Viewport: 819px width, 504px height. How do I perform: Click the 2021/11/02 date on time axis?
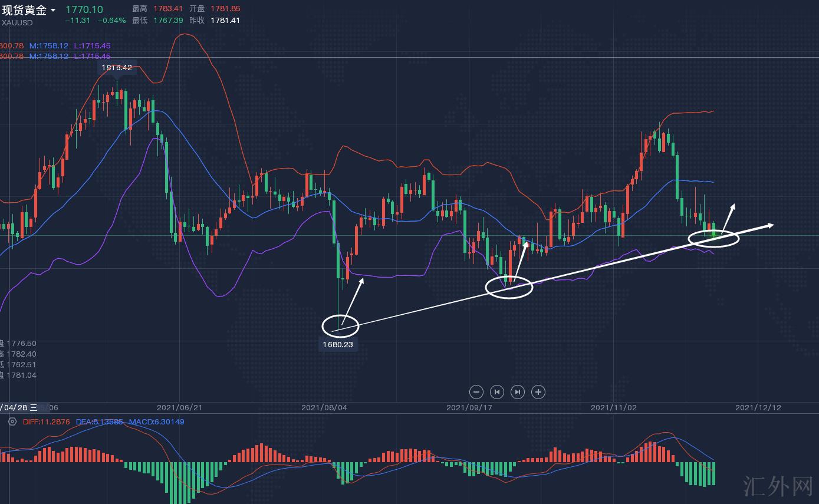pos(614,407)
